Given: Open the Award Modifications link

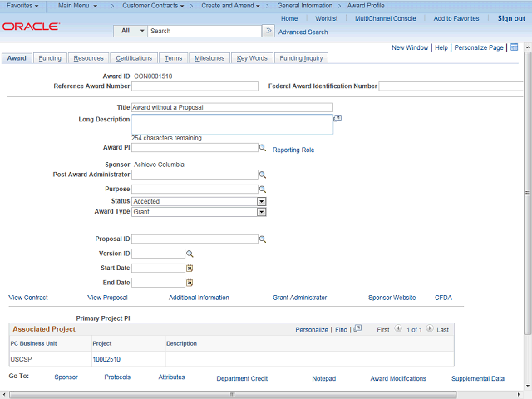Looking at the screenshot, I should tap(398, 378).
